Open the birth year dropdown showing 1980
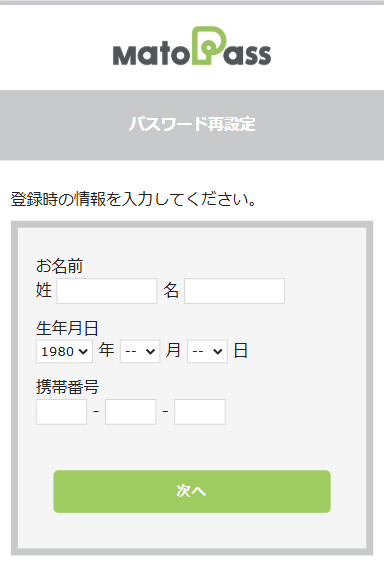Viewport: 384px width, 583px height. pyautogui.click(x=64, y=351)
